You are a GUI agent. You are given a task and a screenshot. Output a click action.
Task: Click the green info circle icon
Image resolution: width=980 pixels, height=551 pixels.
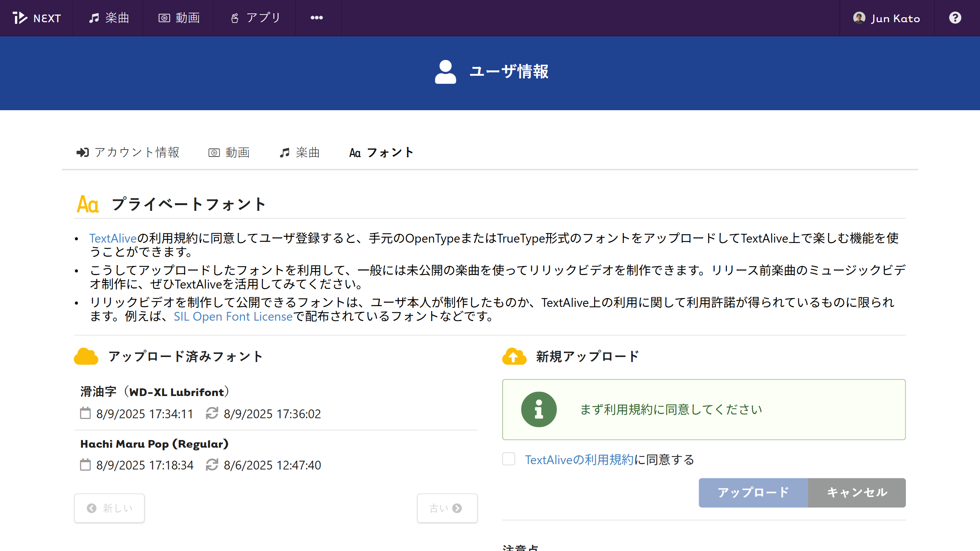click(539, 409)
